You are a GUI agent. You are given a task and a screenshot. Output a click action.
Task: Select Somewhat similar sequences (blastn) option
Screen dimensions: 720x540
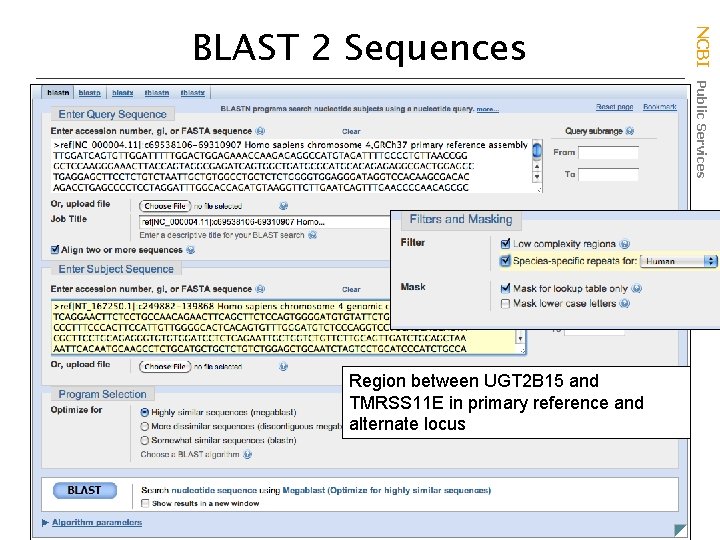pyautogui.click(x=145, y=440)
